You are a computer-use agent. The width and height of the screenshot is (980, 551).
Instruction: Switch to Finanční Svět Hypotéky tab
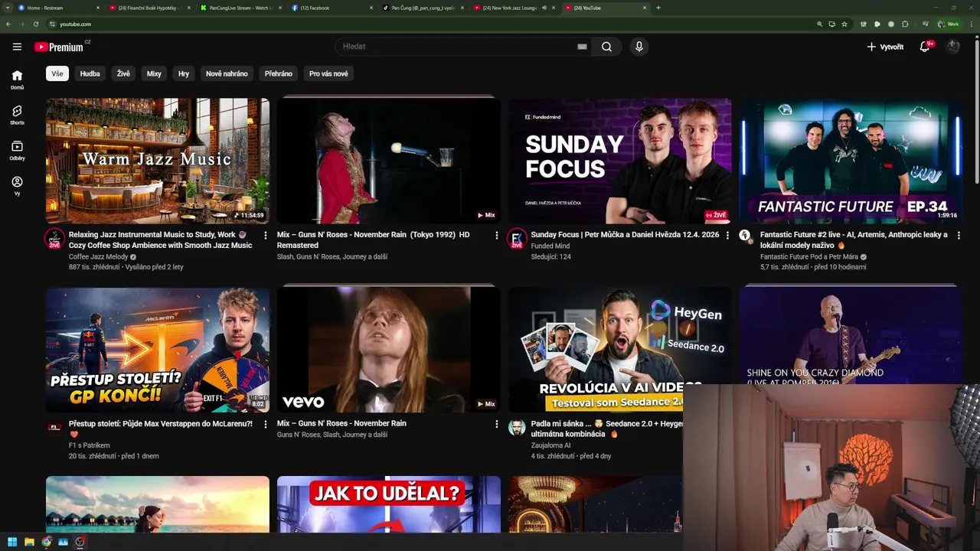tap(150, 8)
